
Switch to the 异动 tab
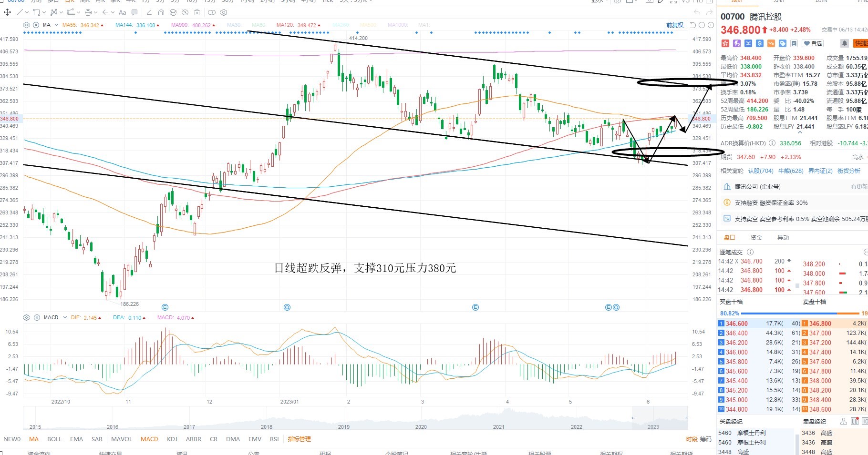point(783,237)
